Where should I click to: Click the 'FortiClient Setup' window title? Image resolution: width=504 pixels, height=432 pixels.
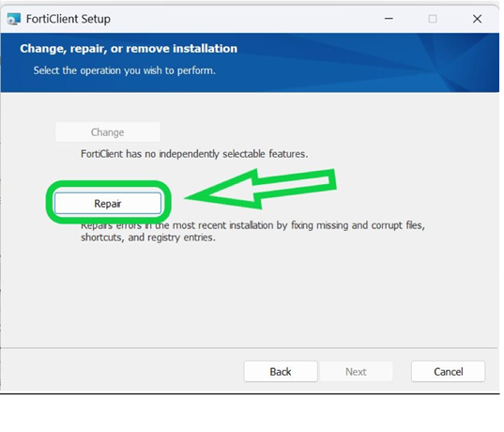coord(69,19)
